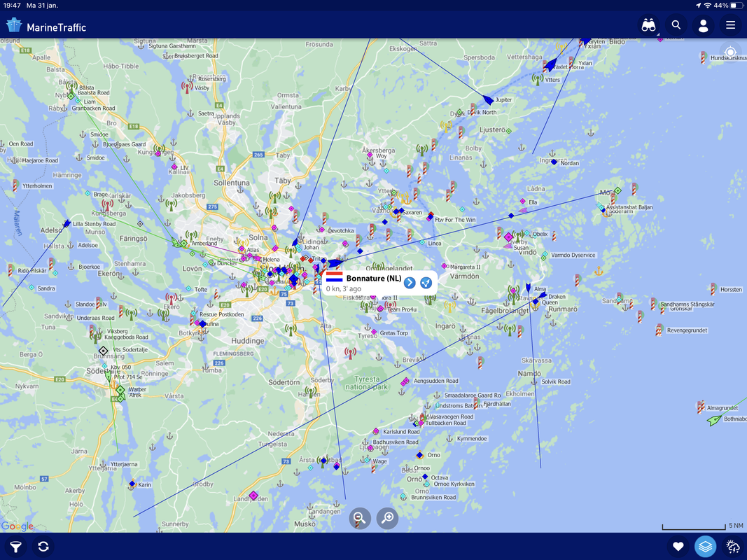Select the Ytterholmen lighthouse marker
747x560 pixels.
coord(15,185)
